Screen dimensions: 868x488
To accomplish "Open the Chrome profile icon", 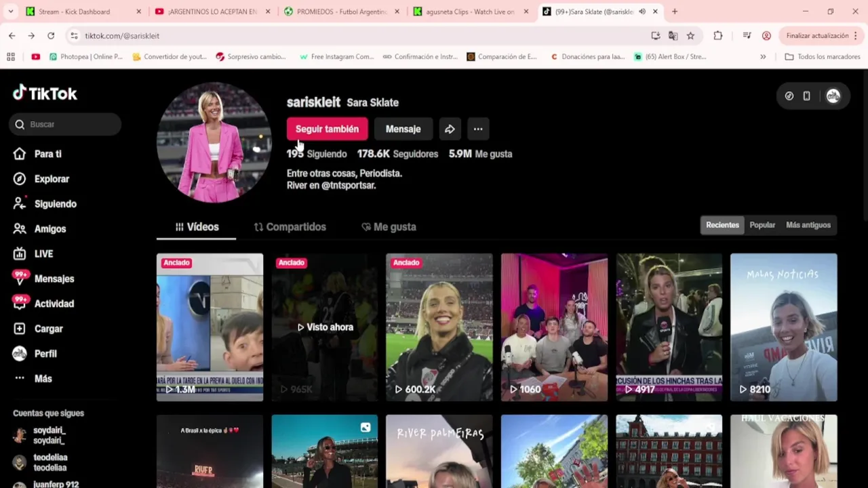I will [x=766, y=35].
